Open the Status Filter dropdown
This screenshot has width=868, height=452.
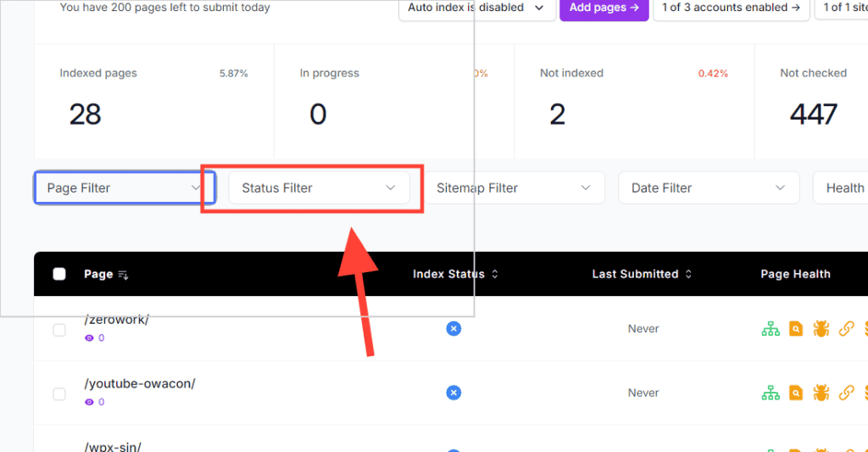pos(319,187)
